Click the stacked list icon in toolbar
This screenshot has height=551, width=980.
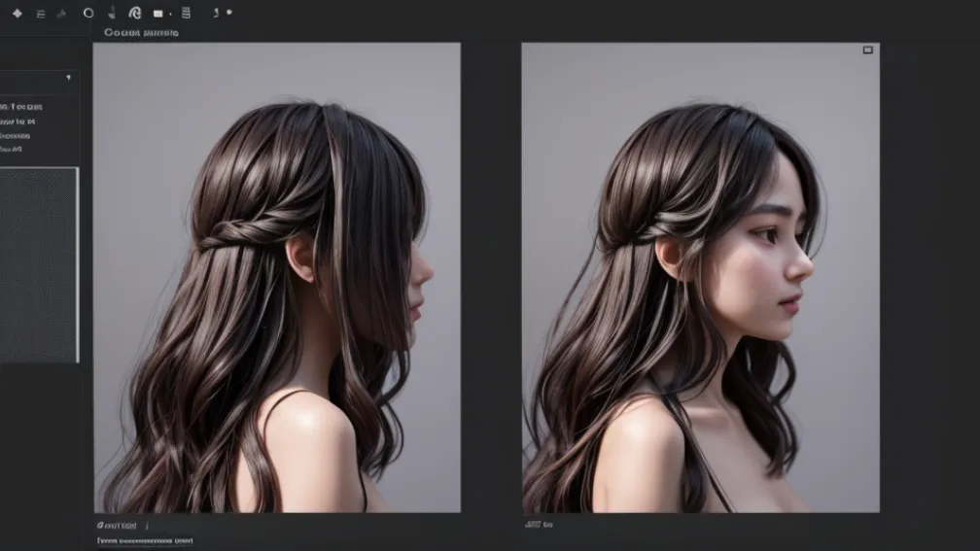186,13
